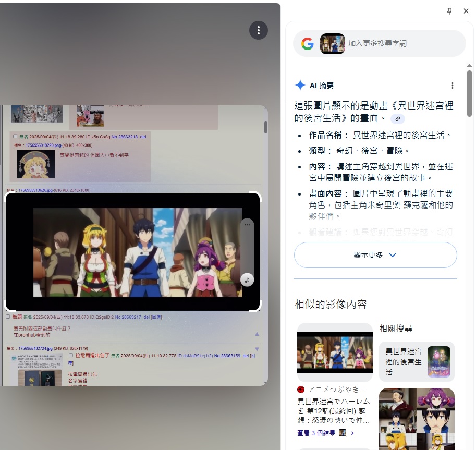Viewport: 476px width, 450px height.
Task: Click the down triangle arrow in thread
Action: tap(257, 349)
